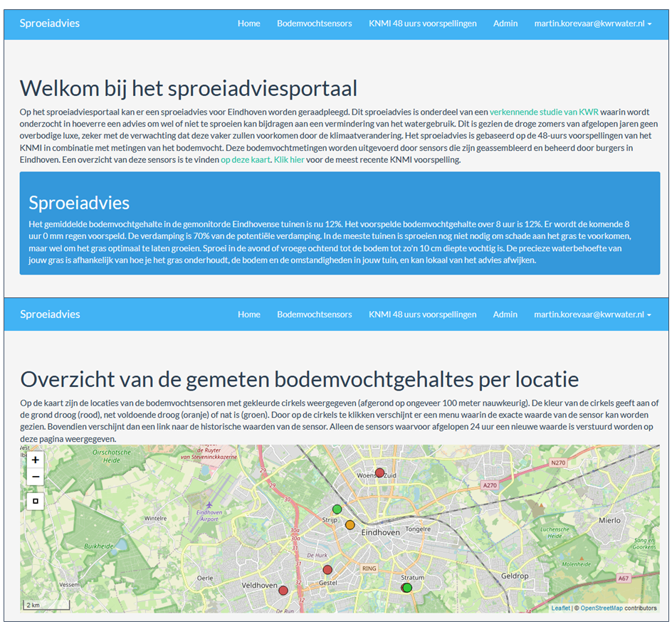This screenshot has height=624, width=672.
Task: Click the 'A270' road shield on map
Action: [490, 485]
